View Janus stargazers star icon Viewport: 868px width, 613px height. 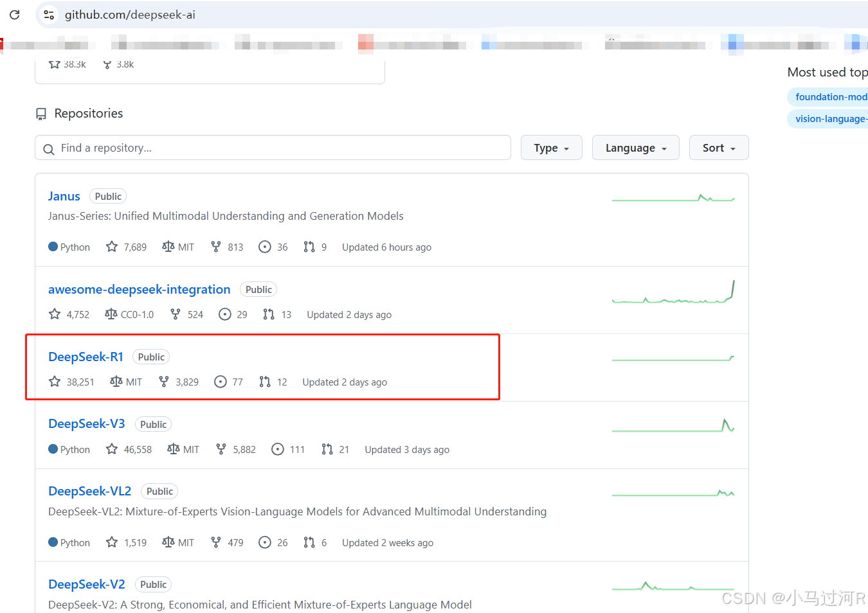pos(112,247)
